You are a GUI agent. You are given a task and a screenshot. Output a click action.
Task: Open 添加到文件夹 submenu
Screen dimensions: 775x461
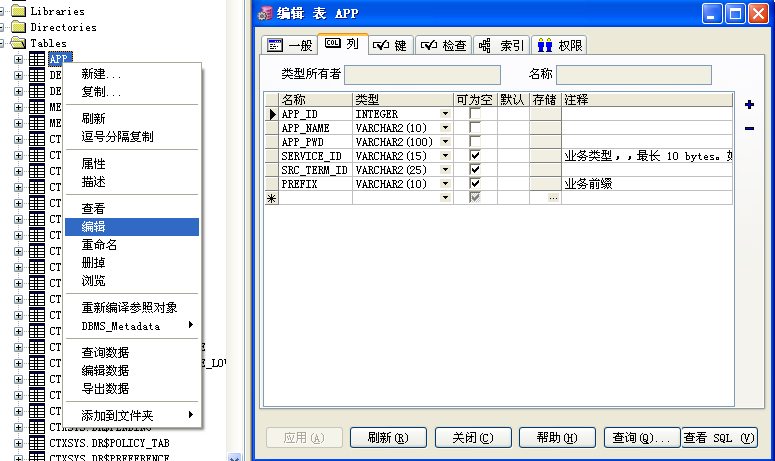132,416
